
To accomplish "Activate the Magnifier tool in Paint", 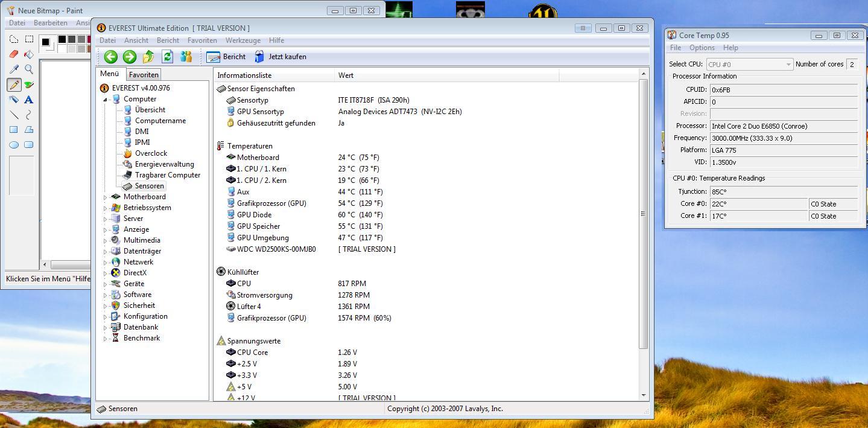I will 28,69.
